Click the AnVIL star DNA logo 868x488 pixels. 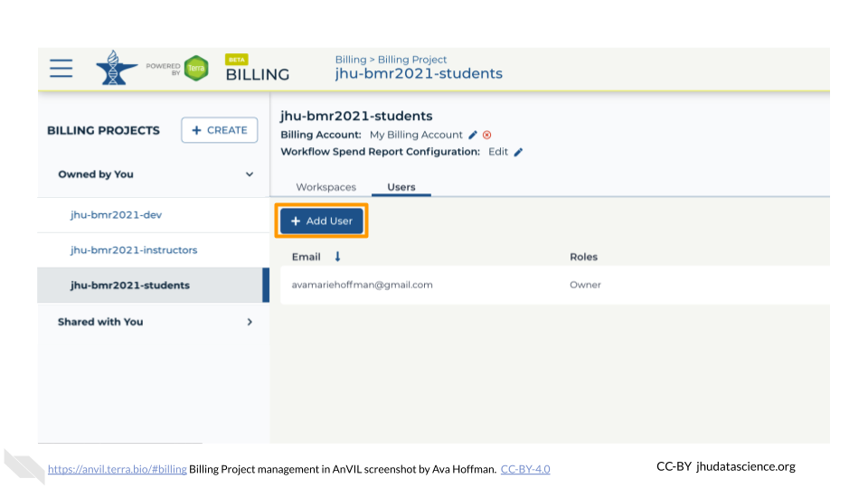(117, 68)
